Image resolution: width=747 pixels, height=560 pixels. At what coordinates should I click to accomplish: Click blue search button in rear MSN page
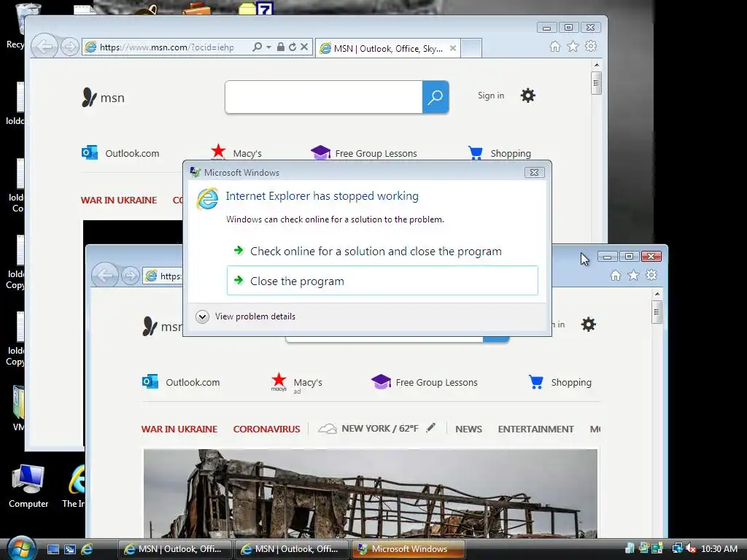coord(436,97)
